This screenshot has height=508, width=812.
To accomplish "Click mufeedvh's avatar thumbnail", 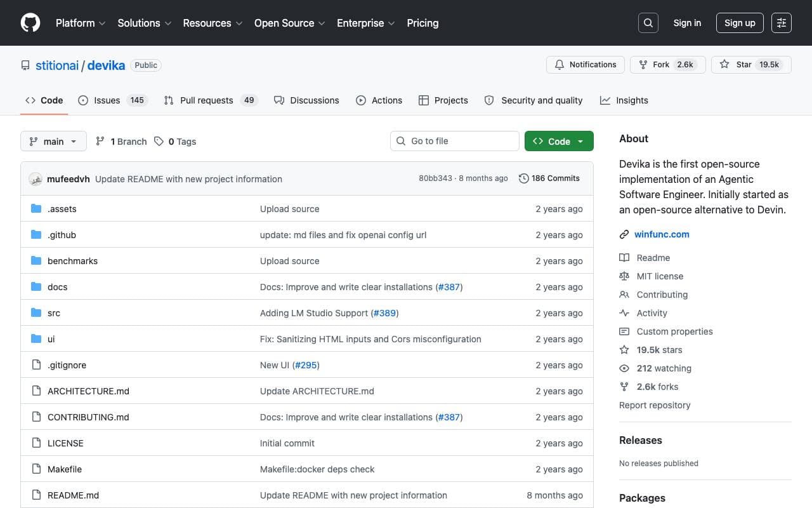I will coord(36,179).
